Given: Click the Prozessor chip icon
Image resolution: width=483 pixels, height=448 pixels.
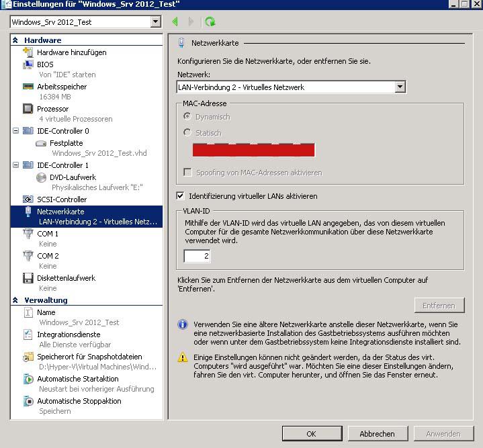Looking at the screenshot, I should pyautogui.click(x=28, y=109).
